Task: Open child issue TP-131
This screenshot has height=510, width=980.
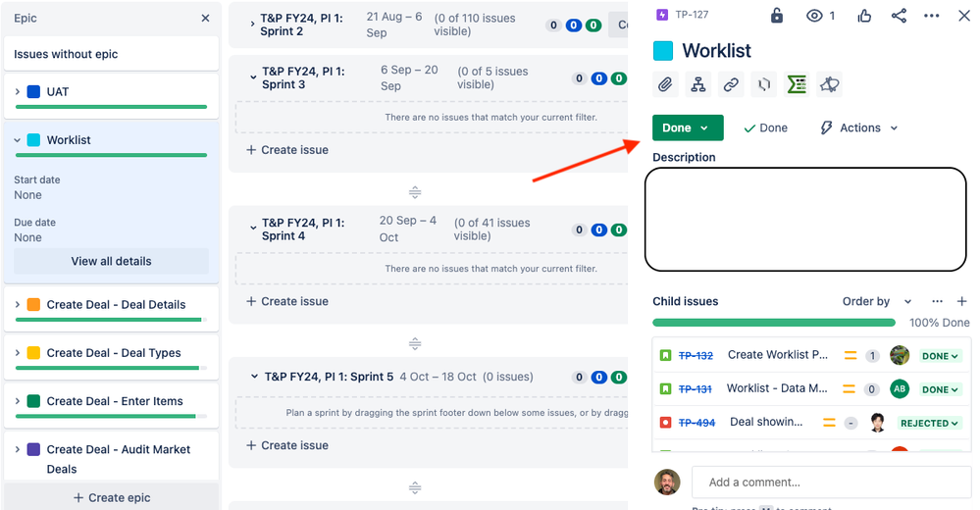Action: click(x=695, y=388)
